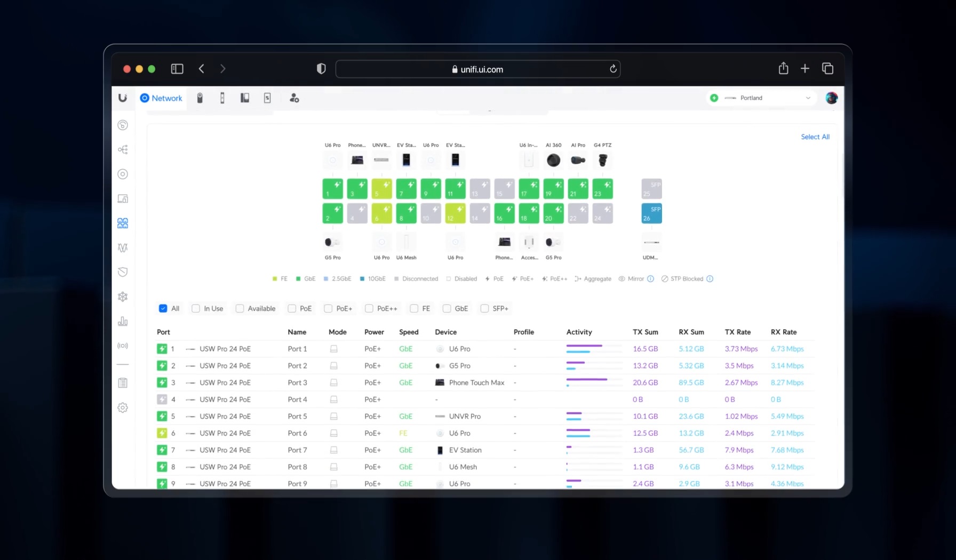
Task: Select the UDM device thumbnail below port 26
Action: pyautogui.click(x=651, y=243)
